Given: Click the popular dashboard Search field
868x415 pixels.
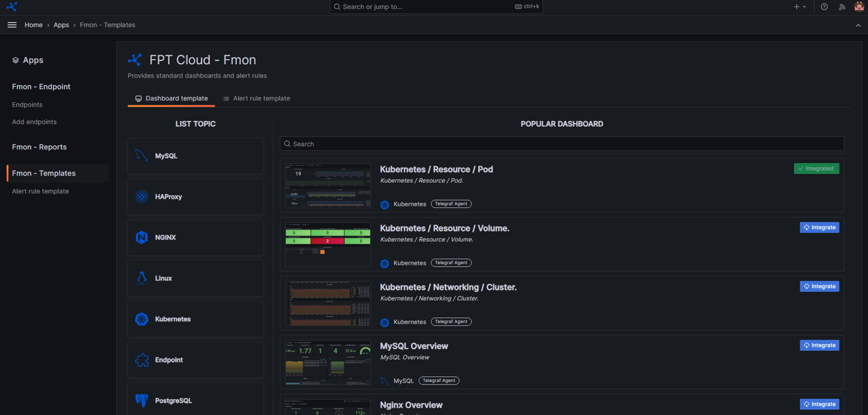Looking at the screenshot, I should tap(562, 144).
